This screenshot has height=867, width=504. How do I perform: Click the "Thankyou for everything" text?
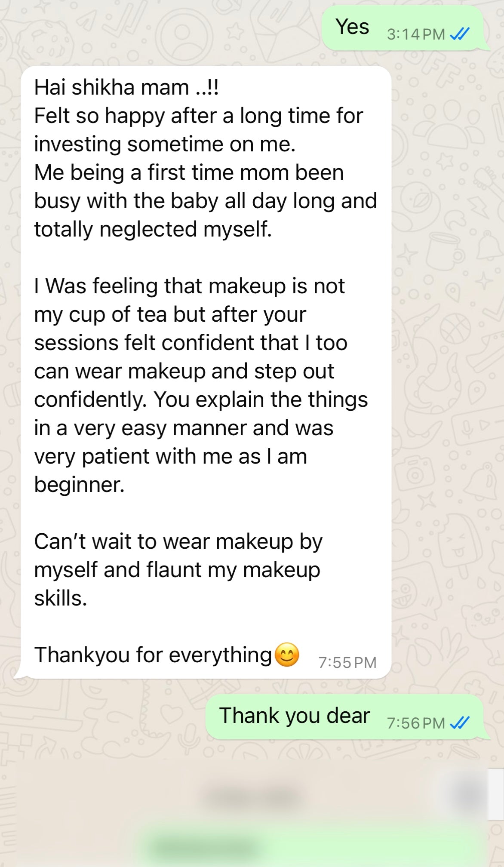coord(153,655)
